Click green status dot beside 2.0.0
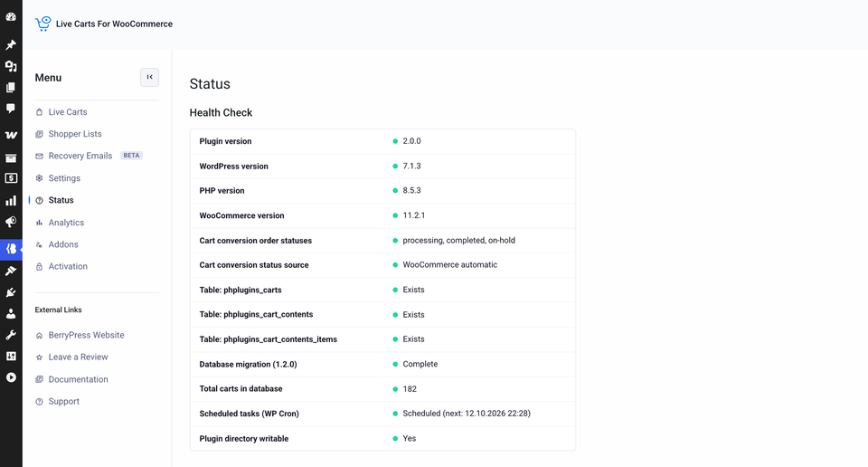The image size is (868, 467). coord(395,141)
